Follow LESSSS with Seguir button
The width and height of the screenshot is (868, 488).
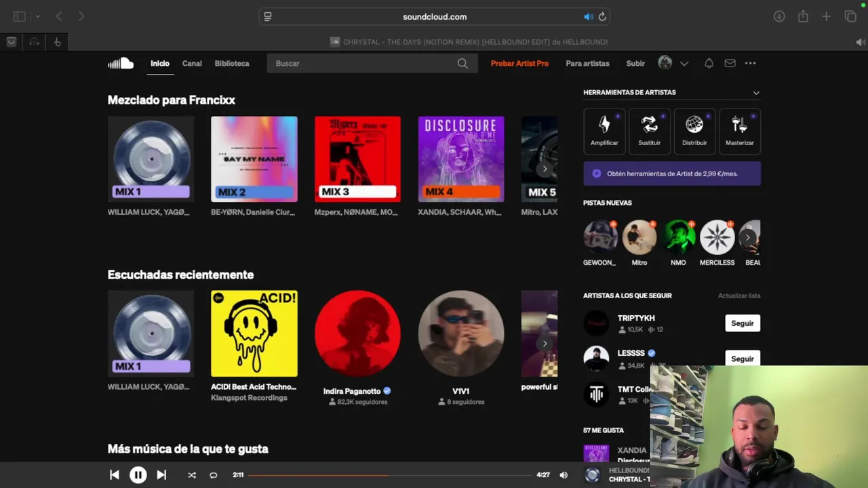[743, 359]
